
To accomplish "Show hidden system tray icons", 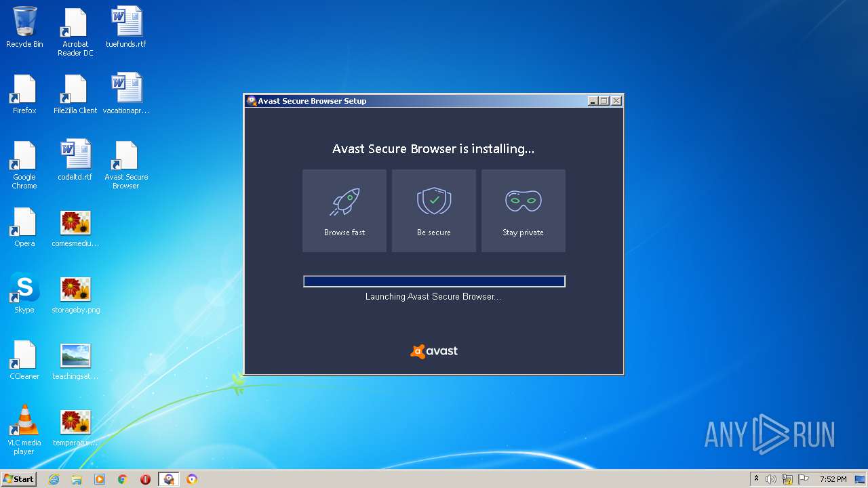I will pyautogui.click(x=757, y=479).
